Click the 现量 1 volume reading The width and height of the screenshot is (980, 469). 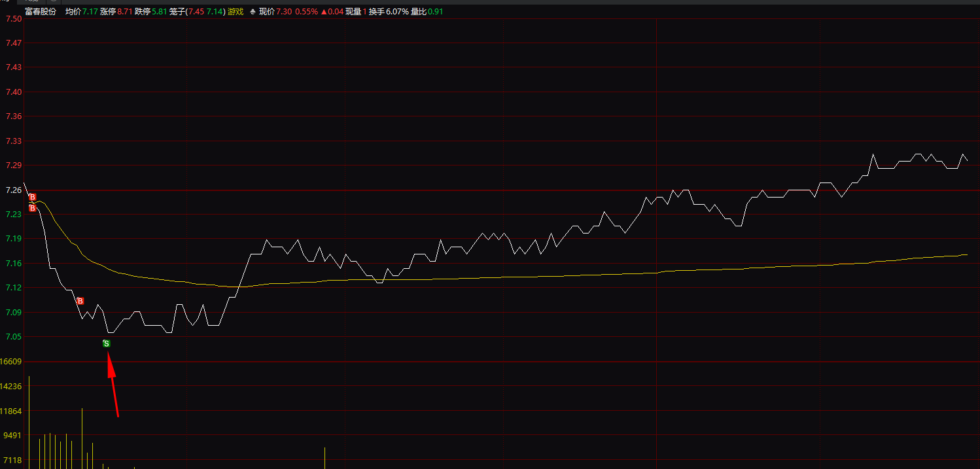(x=356, y=12)
